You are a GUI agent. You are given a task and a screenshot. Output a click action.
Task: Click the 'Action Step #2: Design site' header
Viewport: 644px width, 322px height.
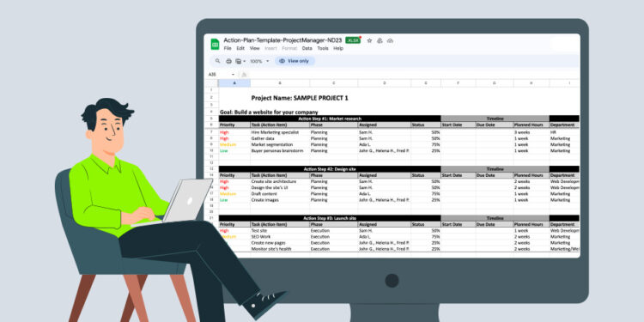point(330,169)
